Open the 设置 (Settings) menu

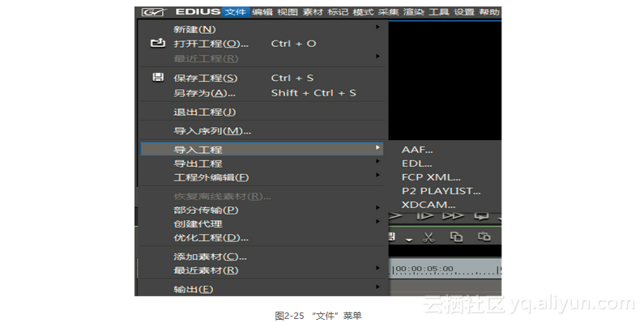(464, 12)
